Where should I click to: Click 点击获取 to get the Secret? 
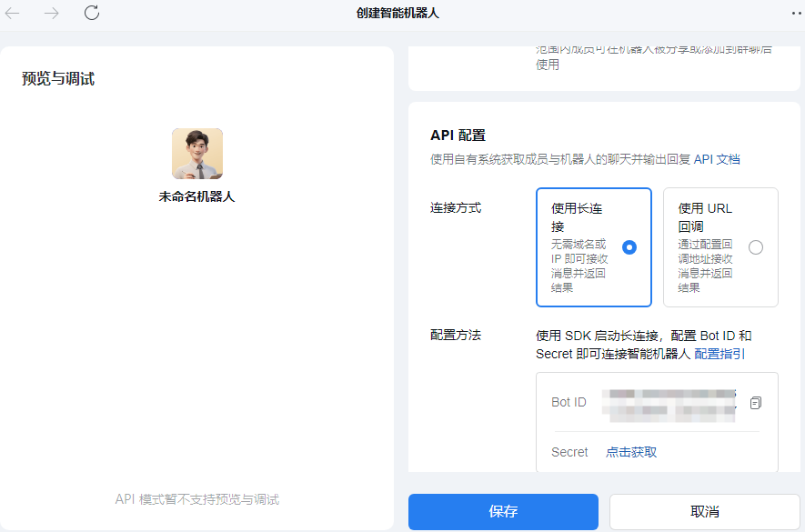point(631,452)
